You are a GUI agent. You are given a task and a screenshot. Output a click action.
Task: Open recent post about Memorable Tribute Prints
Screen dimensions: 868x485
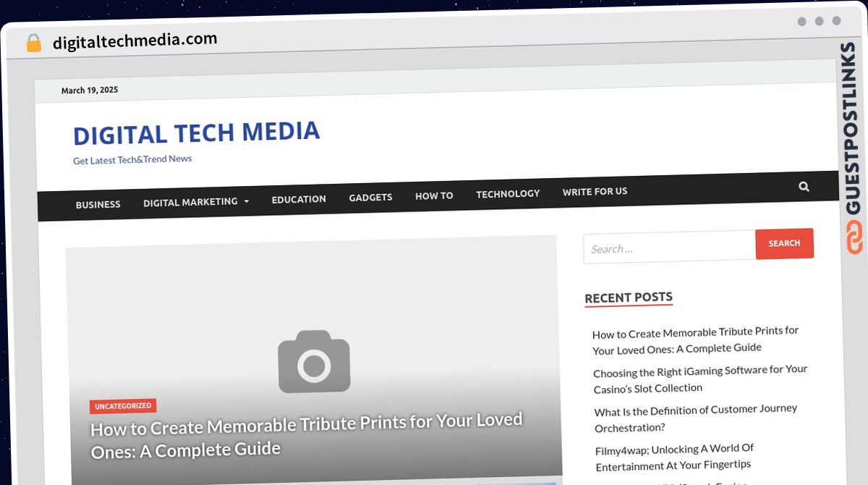point(696,340)
